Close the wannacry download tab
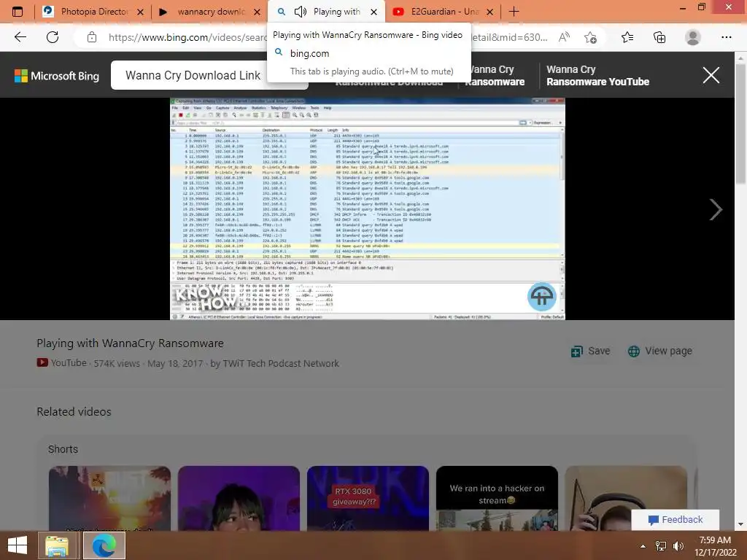This screenshot has height=560, width=747. click(x=257, y=12)
